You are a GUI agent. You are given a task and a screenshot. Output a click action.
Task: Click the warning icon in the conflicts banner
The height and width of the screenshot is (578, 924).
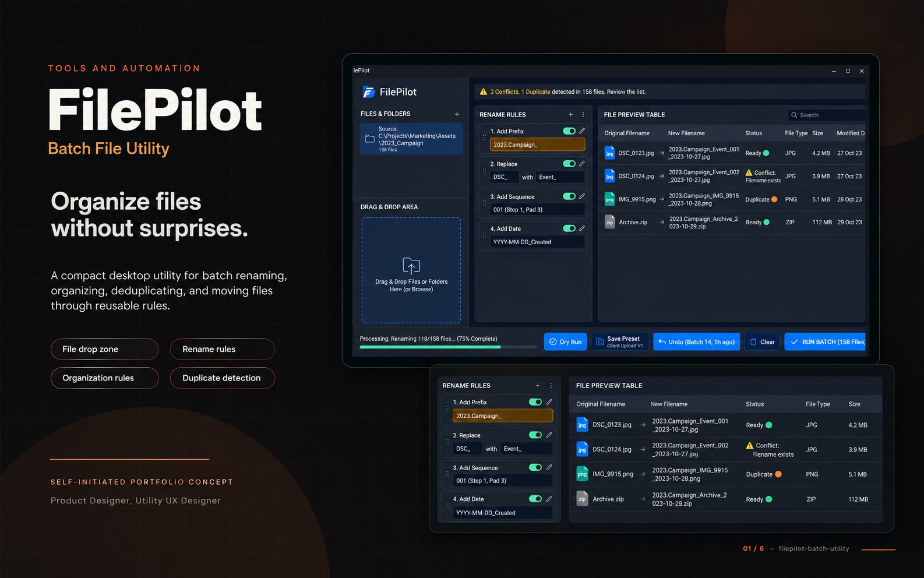click(483, 91)
